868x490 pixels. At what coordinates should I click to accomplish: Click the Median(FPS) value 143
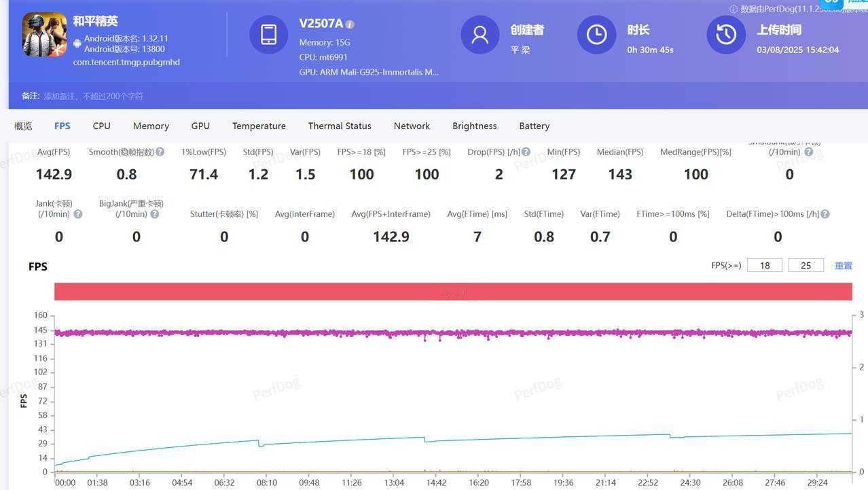[620, 174]
